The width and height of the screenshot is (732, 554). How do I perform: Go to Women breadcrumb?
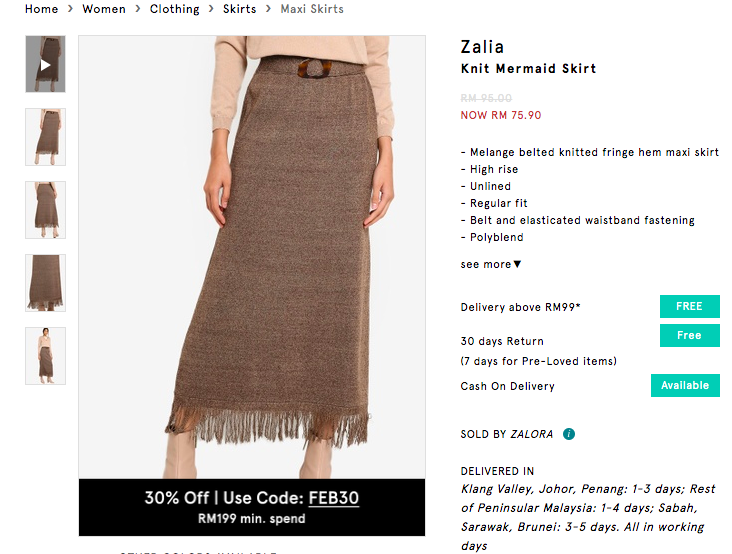point(104,9)
